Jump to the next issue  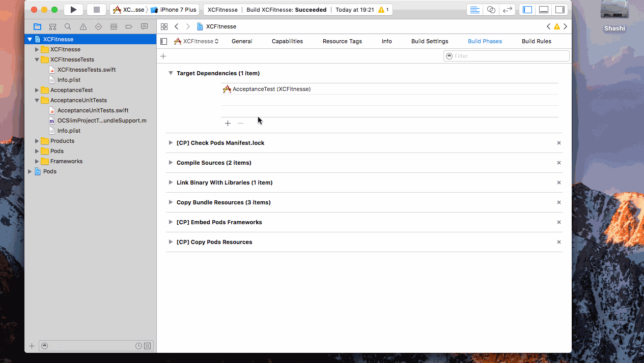tap(565, 26)
